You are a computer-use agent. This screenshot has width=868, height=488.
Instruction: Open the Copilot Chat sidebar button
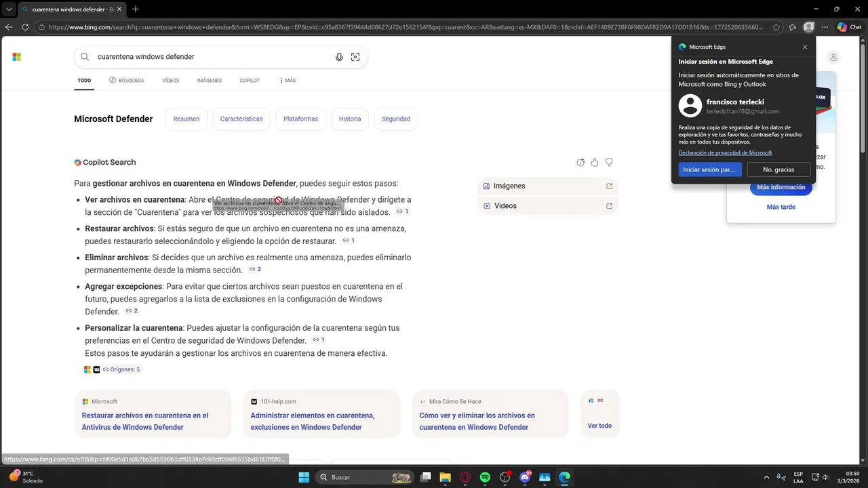click(x=849, y=27)
